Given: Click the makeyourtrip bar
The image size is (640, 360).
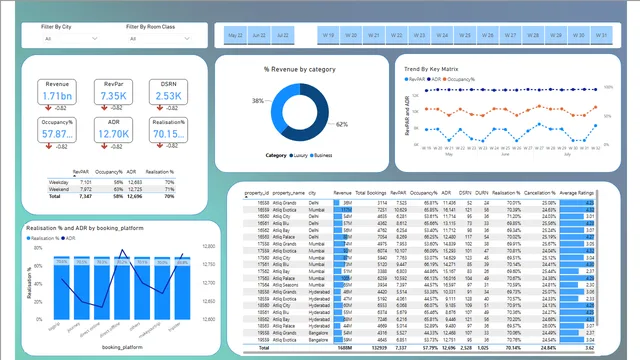Looking at the screenshot, I should coord(162,288).
